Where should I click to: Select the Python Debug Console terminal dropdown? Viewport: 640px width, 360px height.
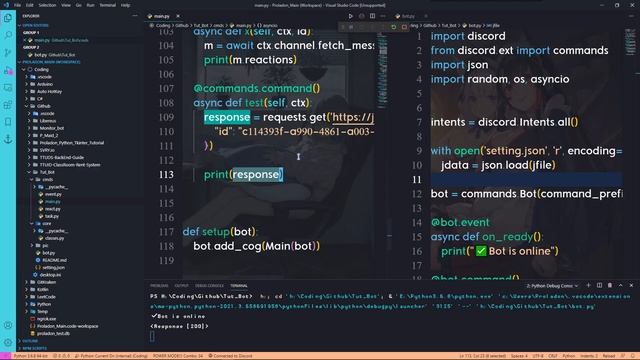[552, 286]
